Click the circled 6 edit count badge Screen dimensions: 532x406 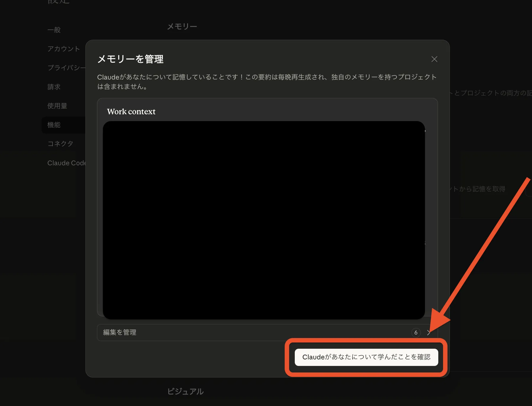tap(416, 333)
